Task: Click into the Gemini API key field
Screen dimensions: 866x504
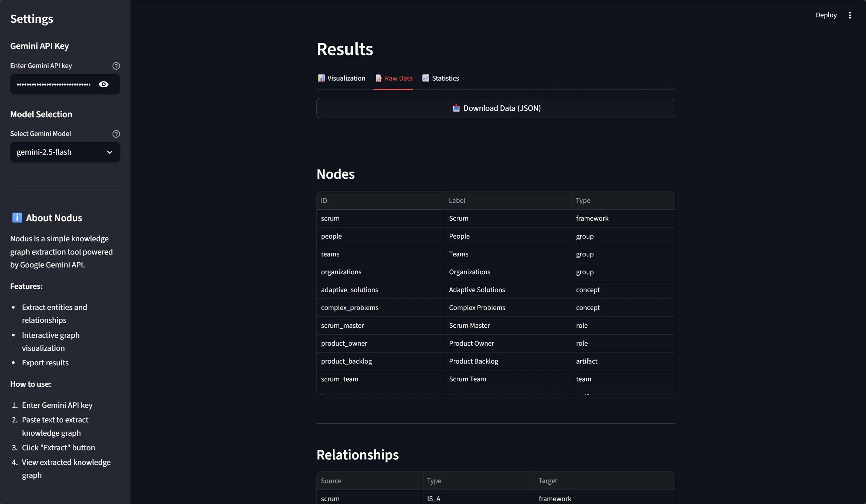Action: 54,84
